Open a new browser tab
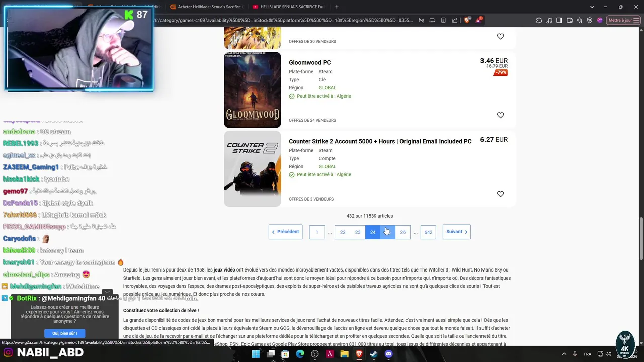The width and height of the screenshot is (644, 362). point(337,7)
